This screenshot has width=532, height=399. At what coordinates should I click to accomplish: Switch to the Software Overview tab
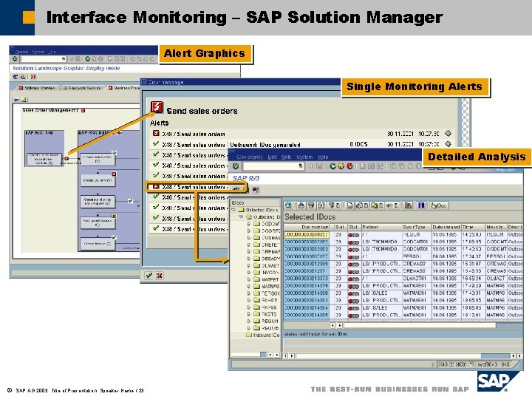(x=37, y=88)
